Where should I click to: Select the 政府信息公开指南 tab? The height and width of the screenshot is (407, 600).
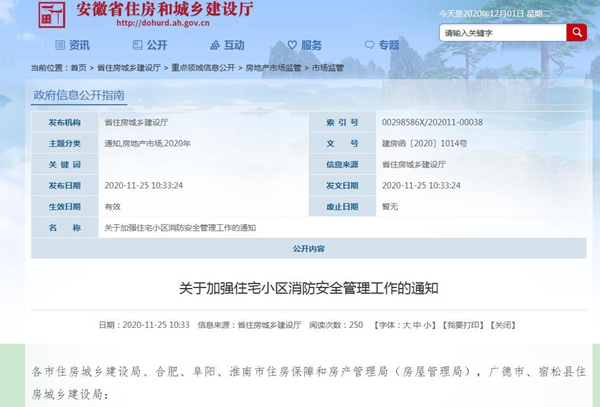(80, 96)
